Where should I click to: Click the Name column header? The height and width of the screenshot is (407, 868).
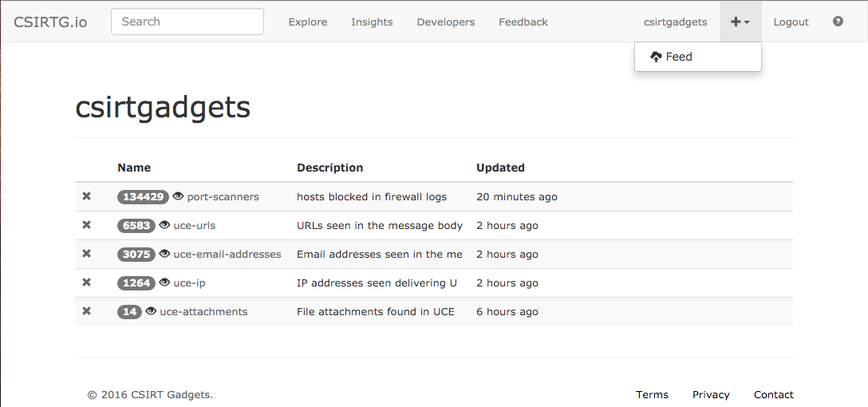134,168
